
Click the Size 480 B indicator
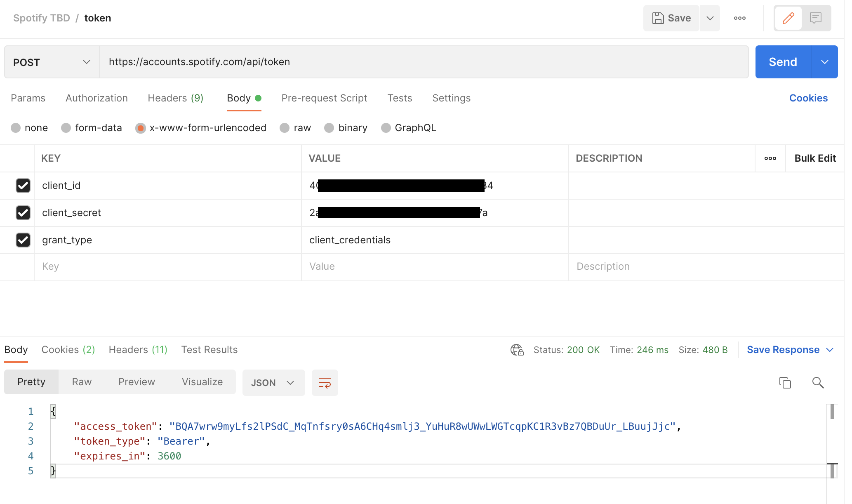coord(703,350)
